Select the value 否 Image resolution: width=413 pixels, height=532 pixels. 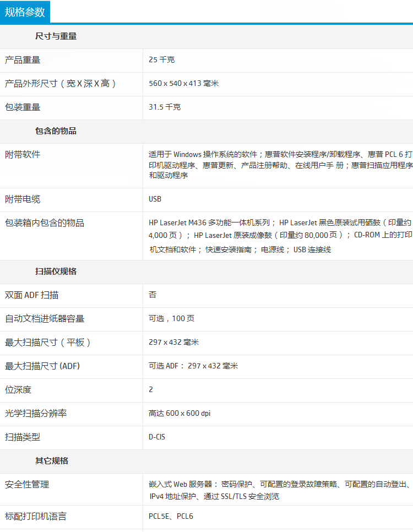click(x=153, y=295)
